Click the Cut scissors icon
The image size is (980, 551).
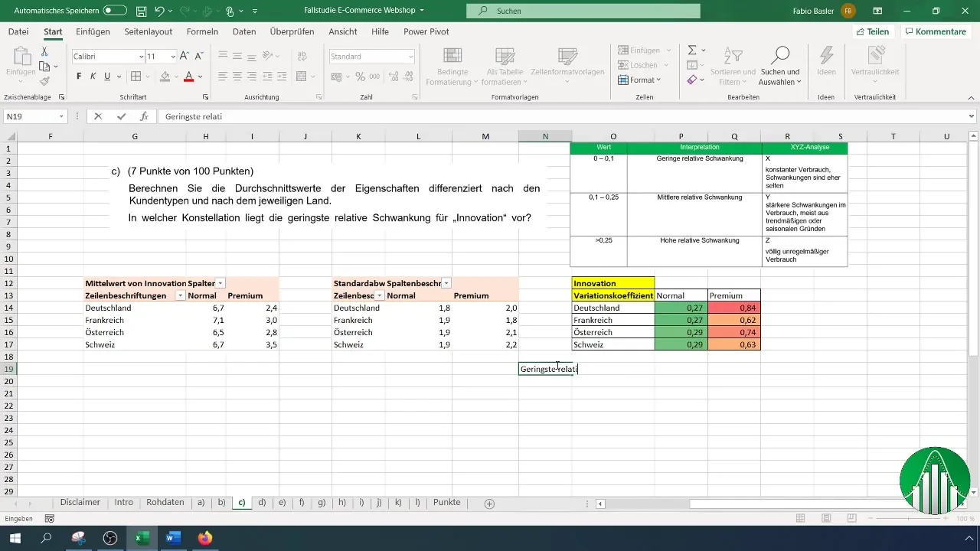[45, 51]
